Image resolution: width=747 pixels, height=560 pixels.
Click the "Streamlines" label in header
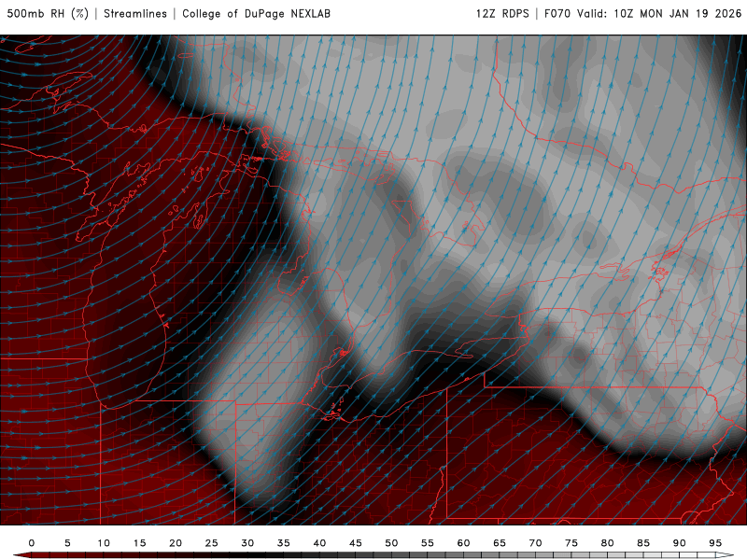[135, 14]
